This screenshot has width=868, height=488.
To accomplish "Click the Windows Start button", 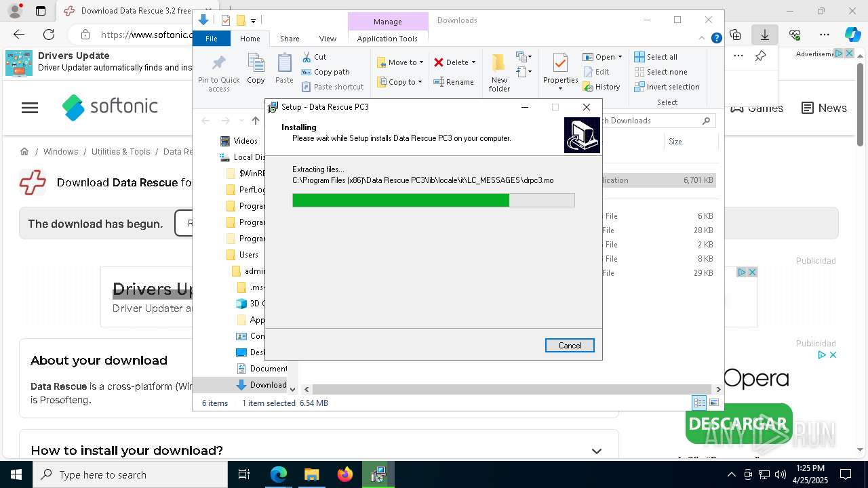I will point(16,474).
